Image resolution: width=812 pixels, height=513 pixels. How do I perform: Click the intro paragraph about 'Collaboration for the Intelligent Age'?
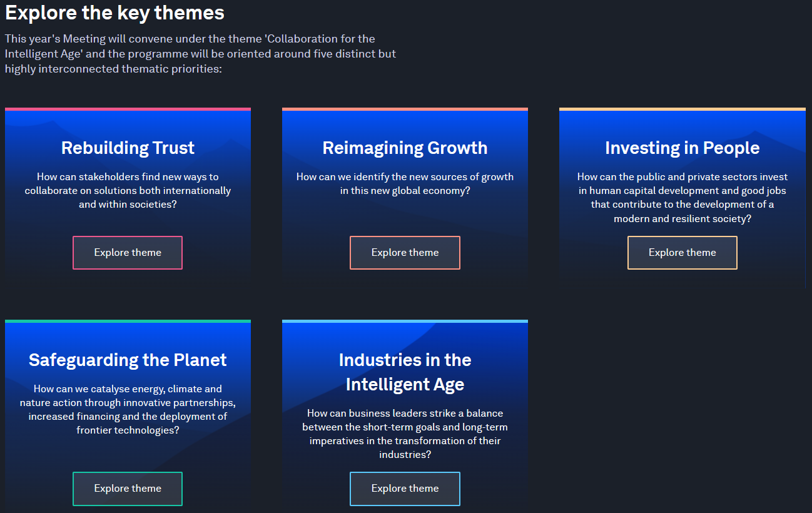click(x=200, y=54)
